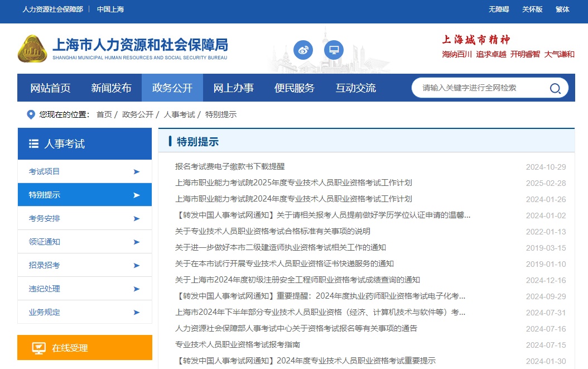The image size is (588, 369).
Task: Open the 网站首页 nav tab
Action: 50,88
